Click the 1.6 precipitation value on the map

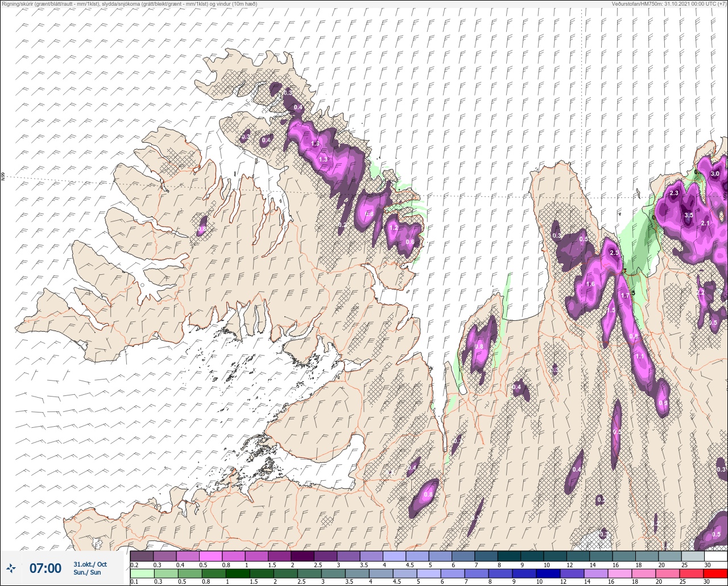(x=590, y=284)
